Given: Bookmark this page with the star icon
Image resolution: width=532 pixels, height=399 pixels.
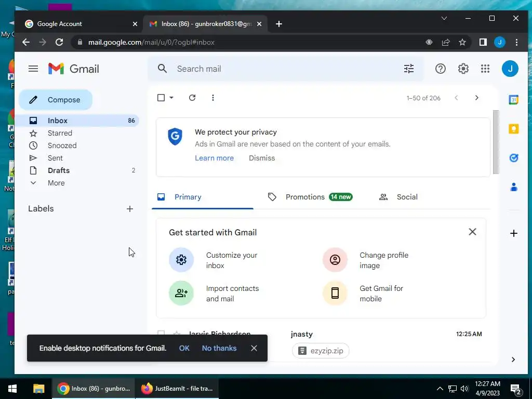Looking at the screenshot, I should (462, 42).
